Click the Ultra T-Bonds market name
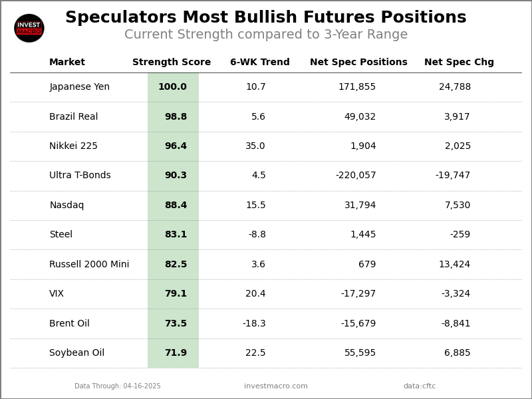The height and width of the screenshot is (399, 532). [80, 176]
